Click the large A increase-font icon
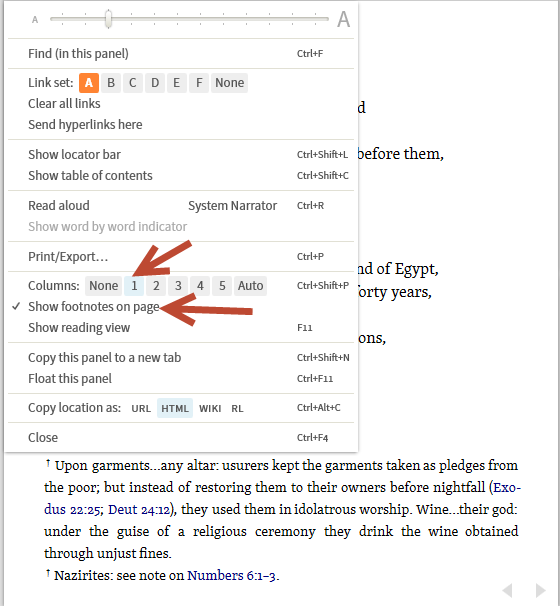560x606 pixels. 343,19
